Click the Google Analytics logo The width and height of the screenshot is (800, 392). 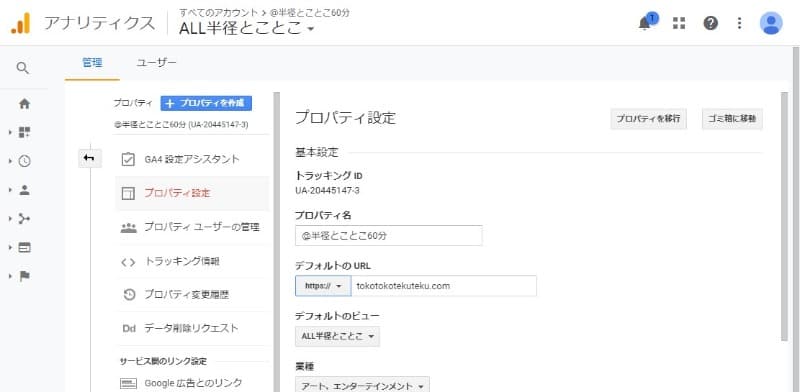pyautogui.click(x=21, y=23)
